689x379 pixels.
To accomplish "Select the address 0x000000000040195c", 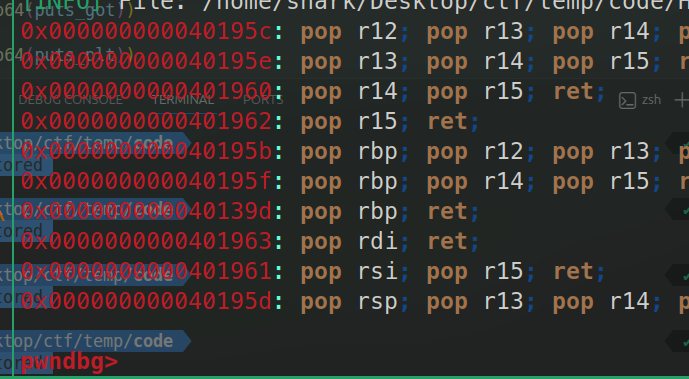I will click(147, 31).
